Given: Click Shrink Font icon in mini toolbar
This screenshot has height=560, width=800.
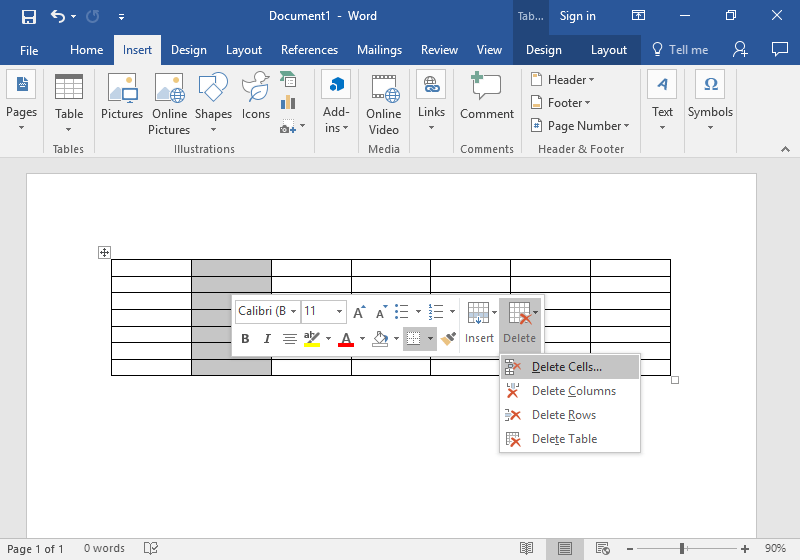Looking at the screenshot, I should coord(381,312).
